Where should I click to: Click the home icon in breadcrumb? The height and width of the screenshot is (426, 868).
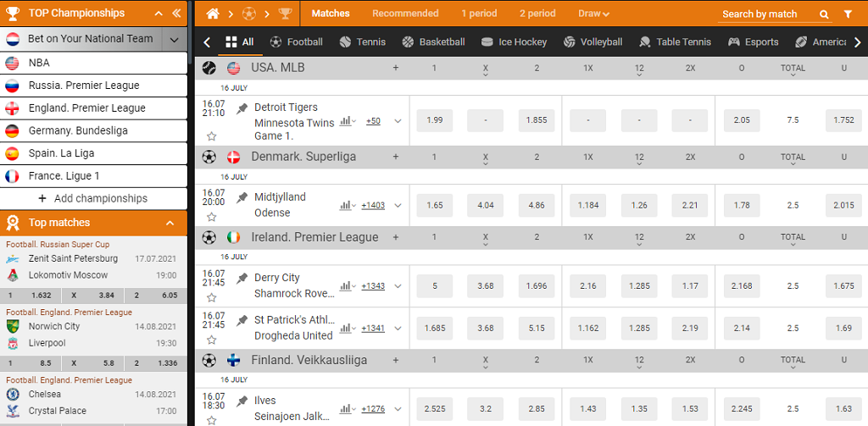[x=213, y=14]
